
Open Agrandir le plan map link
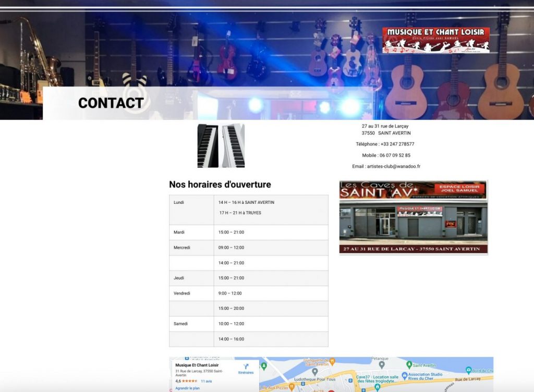coord(187,388)
